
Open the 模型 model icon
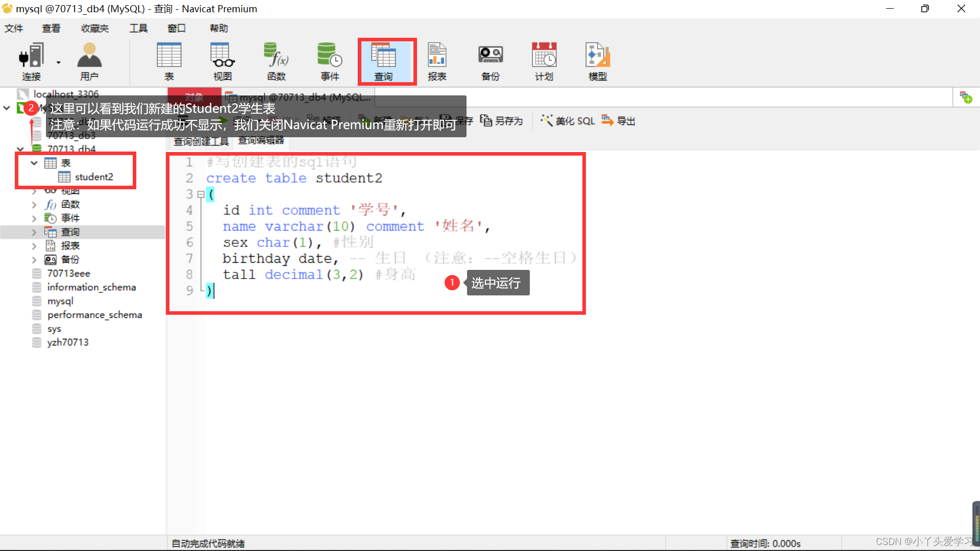598,62
